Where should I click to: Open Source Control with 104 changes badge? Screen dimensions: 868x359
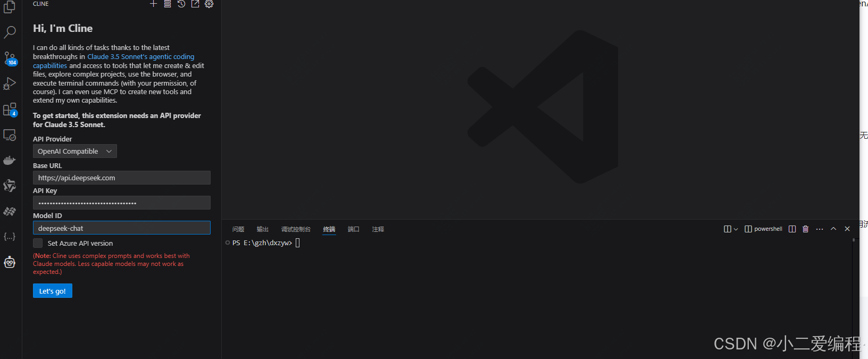(10, 58)
